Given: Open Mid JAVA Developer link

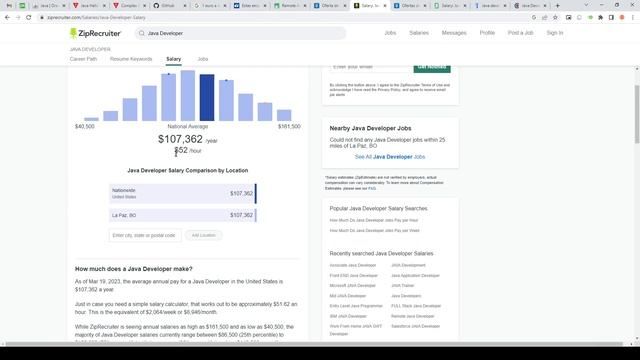Looking at the screenshot, I should pyautogui.click(x=348, y=296).
